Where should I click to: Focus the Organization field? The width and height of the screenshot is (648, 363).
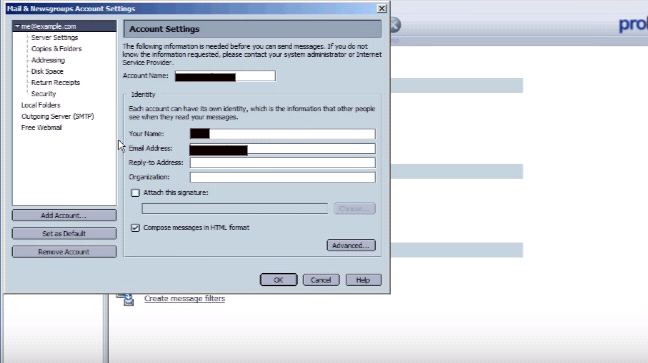click(283, 177)
